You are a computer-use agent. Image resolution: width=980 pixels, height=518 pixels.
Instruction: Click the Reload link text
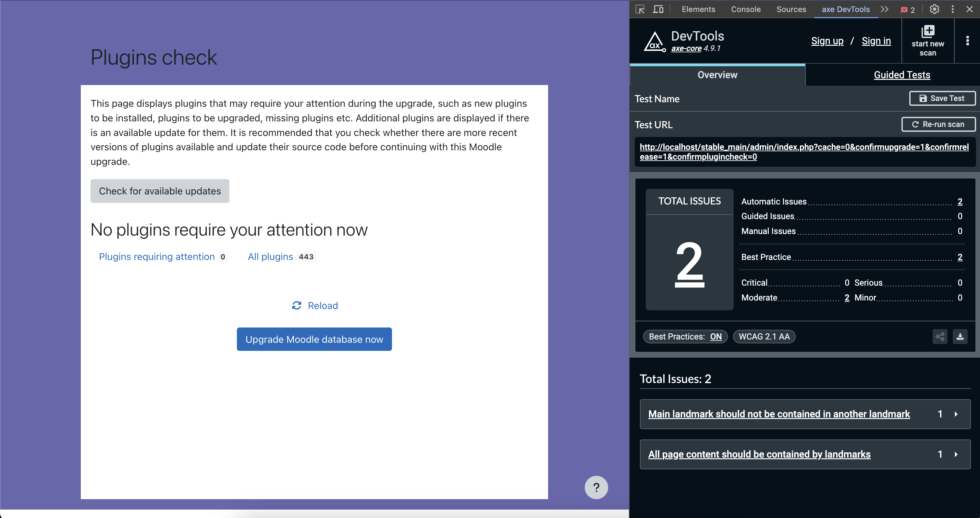point(323,306)
